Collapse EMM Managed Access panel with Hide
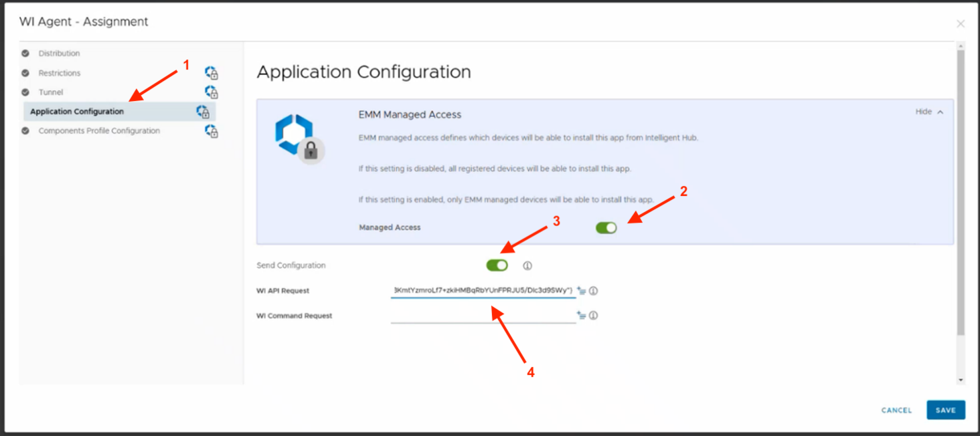Image resolution: width=980 pixels, height=436 pixels. tap(929, 112)
